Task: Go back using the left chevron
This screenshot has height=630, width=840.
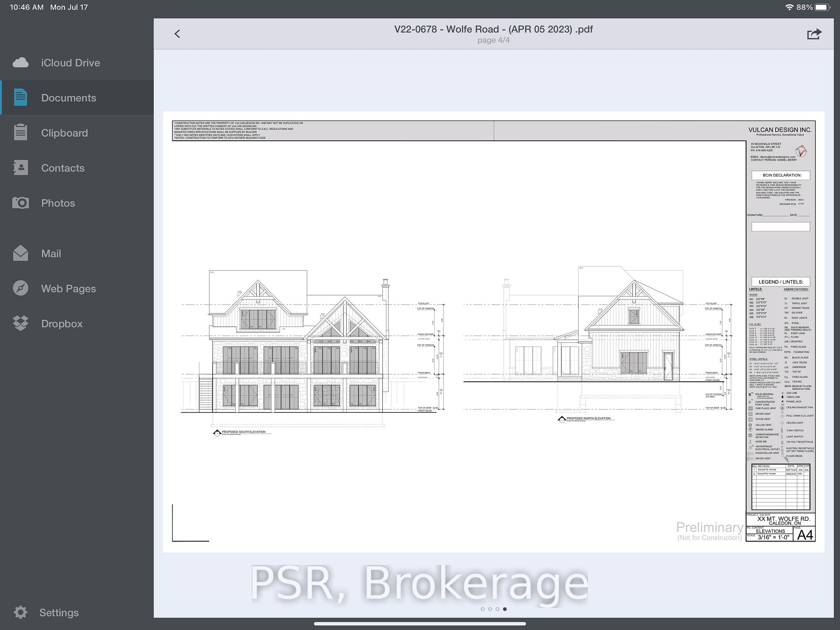Action: (x=177, y=34)
